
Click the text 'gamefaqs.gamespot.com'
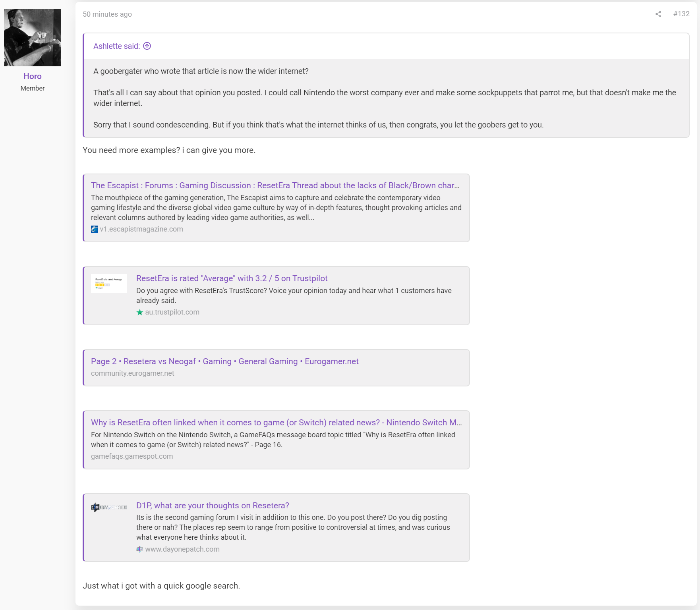(x=132, y=456)
